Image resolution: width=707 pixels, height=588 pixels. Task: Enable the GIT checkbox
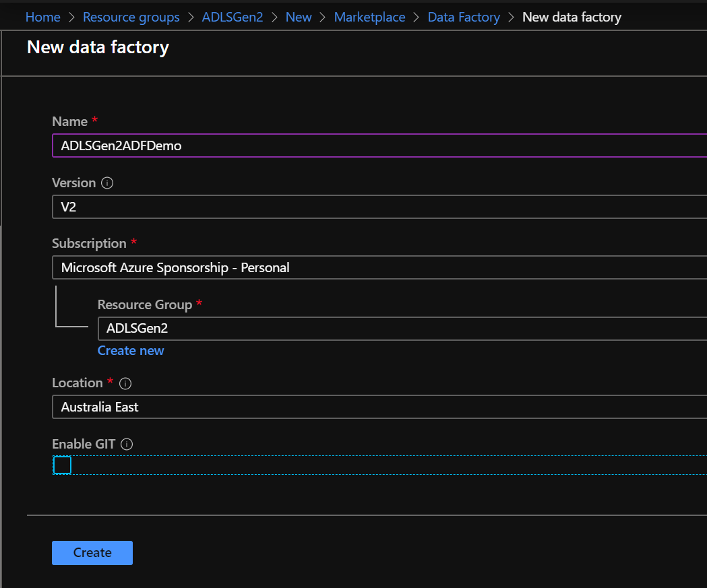point(61,465)
